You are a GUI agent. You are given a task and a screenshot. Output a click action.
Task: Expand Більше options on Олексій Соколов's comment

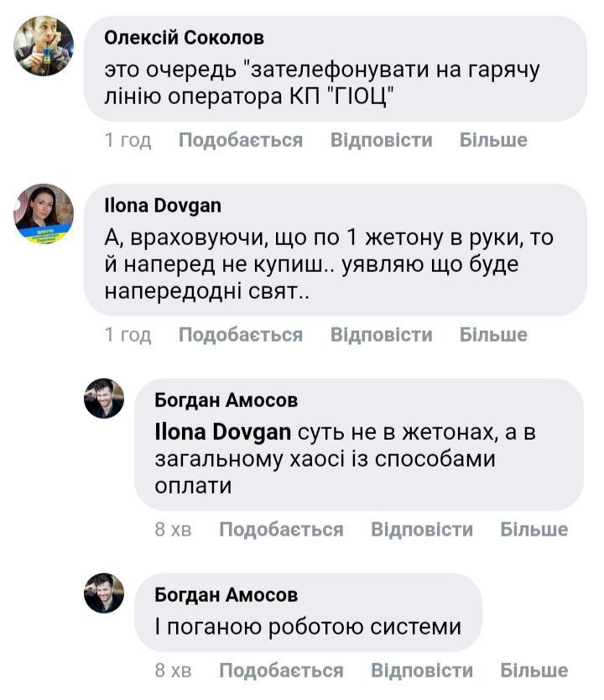click(x=493, y=140)
